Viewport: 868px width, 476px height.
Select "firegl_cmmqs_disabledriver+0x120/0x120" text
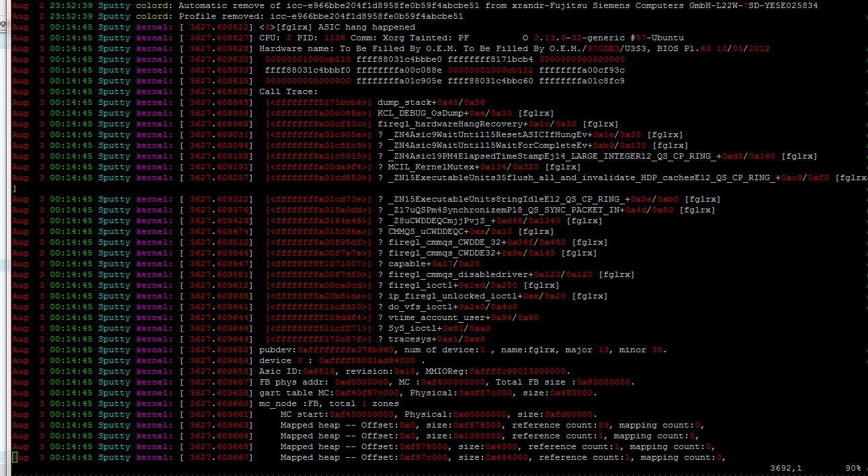[490, 274]
